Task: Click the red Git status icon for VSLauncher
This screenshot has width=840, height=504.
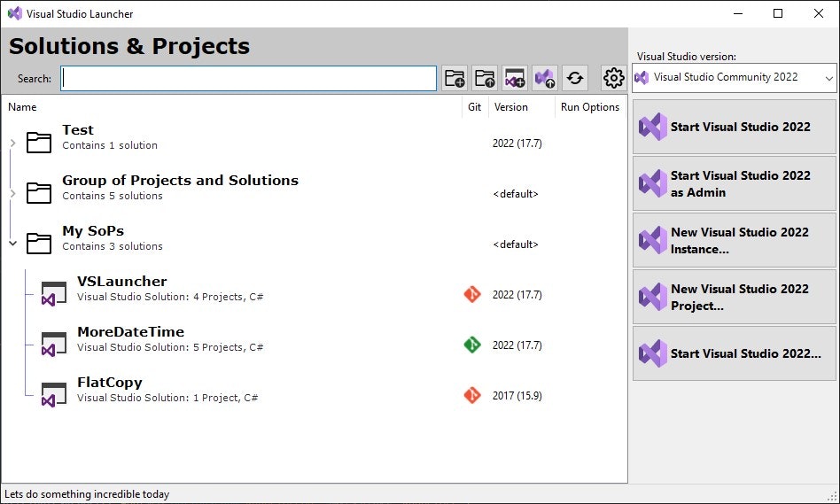Action: click(472, 294)
